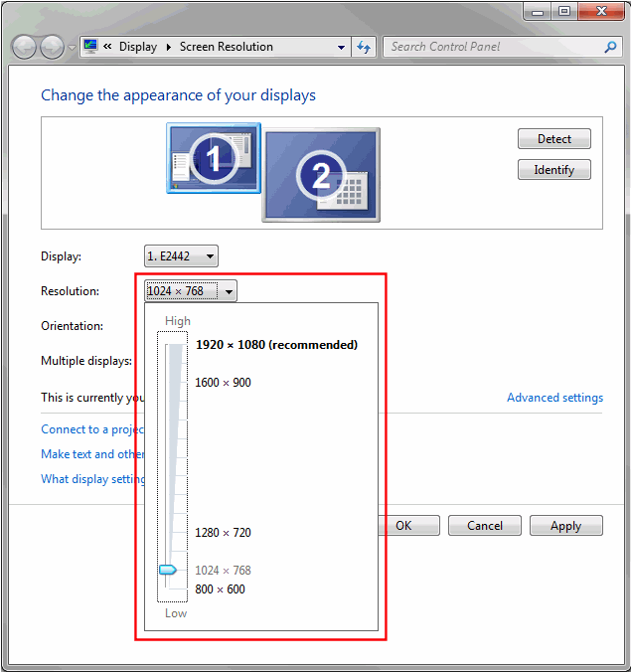This screenshot has width=631, height=672.
Task: Click the Control Panel icon in address bar
Action: (91, 47)
